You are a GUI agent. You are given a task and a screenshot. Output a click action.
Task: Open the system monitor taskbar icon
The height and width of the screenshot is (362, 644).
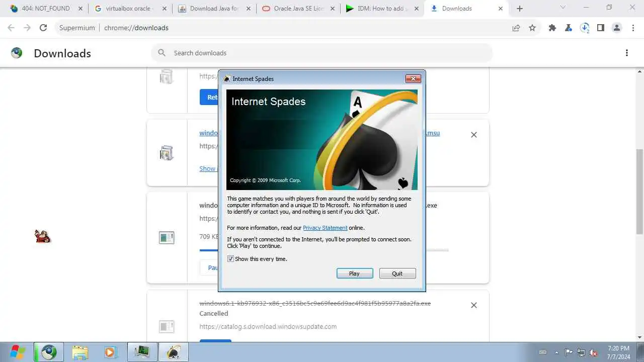(142, 352)
